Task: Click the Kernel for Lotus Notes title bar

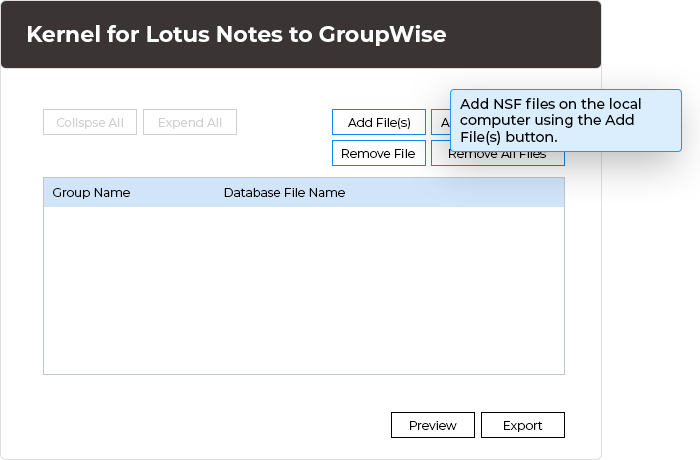Action: pyautogui.click(x=236, y=35)
